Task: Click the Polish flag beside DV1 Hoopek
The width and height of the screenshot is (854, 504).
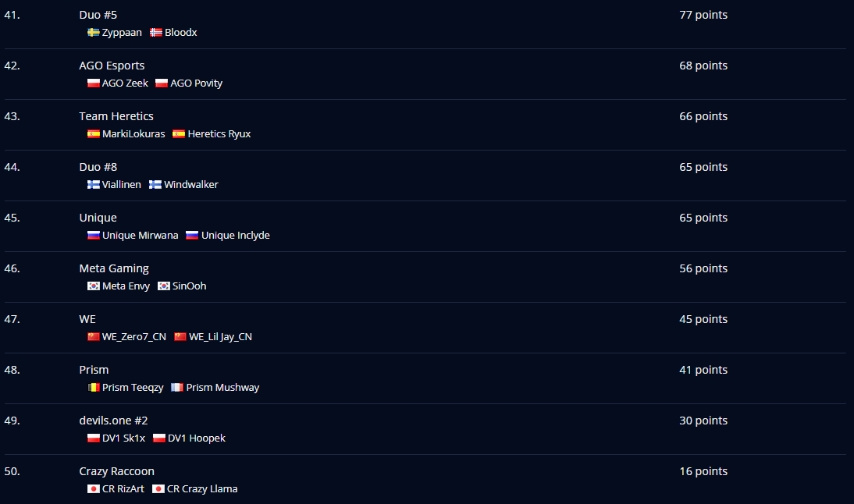Action: [159, 438]
